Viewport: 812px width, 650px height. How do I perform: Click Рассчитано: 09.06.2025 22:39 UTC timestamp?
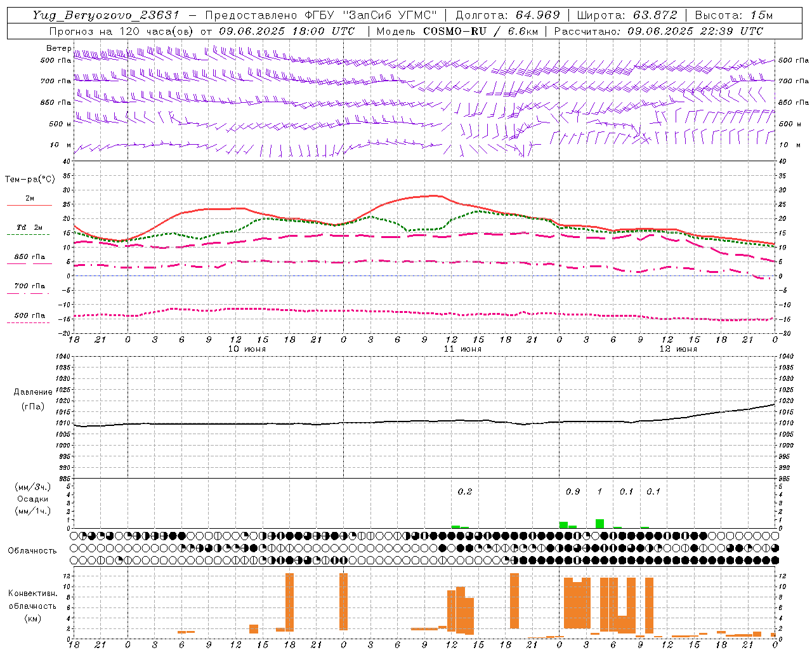658,31
